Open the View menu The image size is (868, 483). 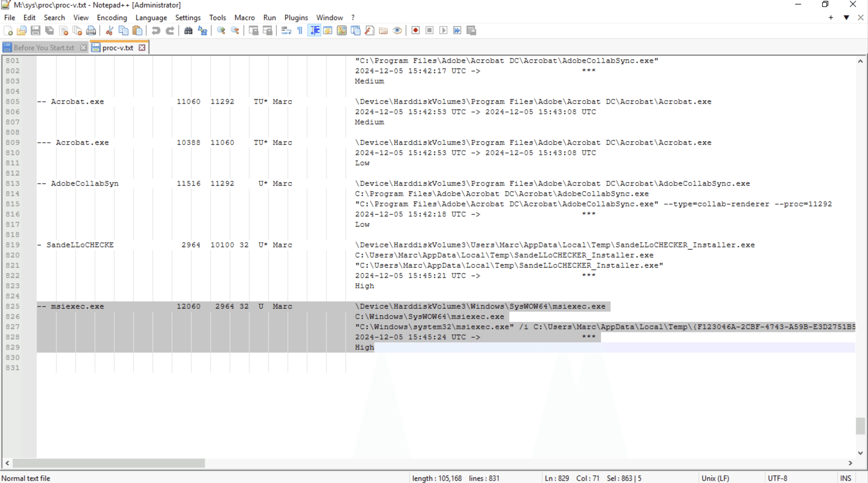pos(81,17)
